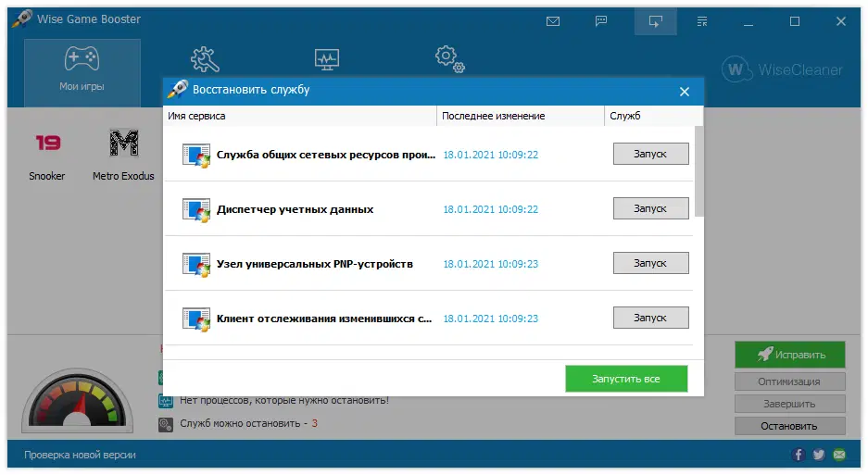Open the My Games tab (Мои игры)

(82, 72)
